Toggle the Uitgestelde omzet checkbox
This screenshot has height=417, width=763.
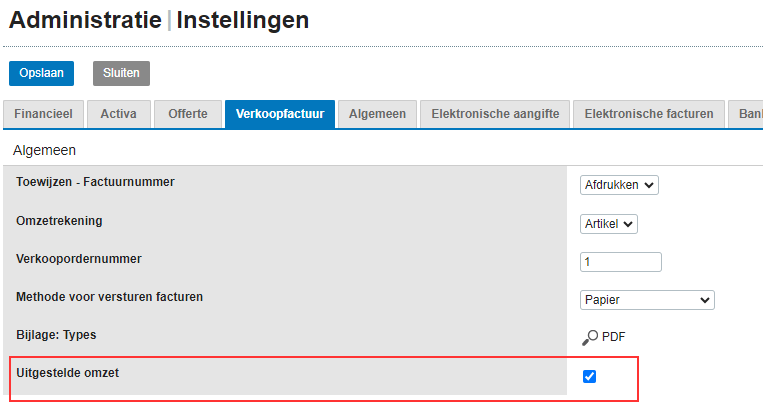coord(589,376)
